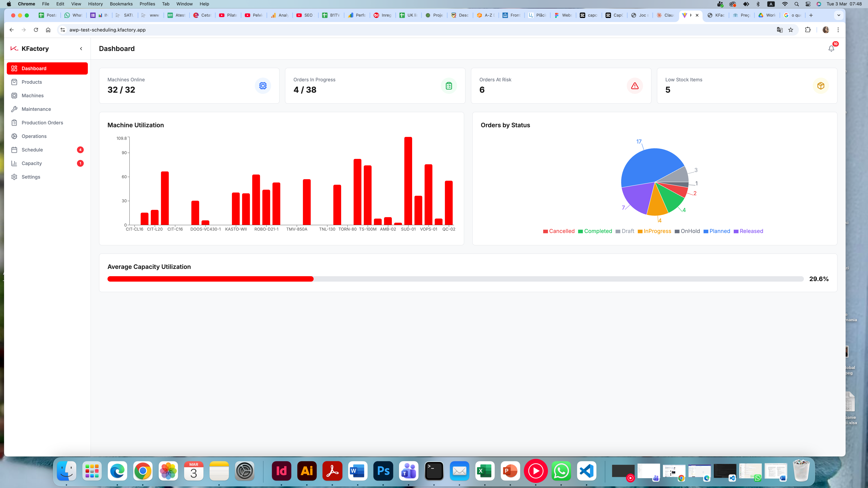868x488 pixels.
Task: Open the Chrome three-dot menu
Action: coord(838,30)
